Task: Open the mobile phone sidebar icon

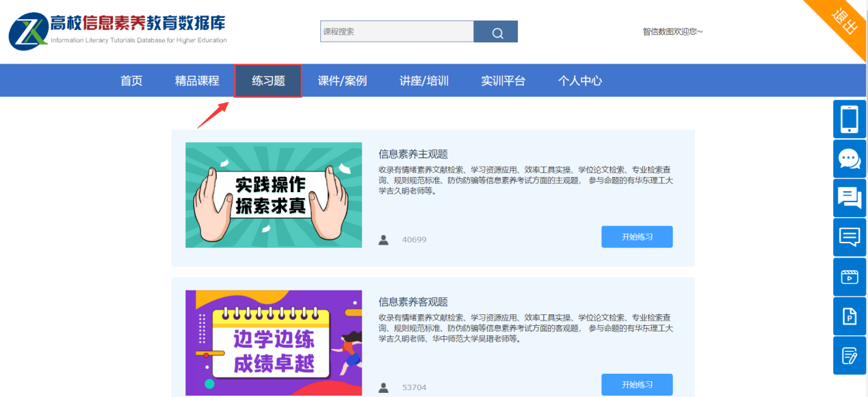Action: pyautogui.click(x=850, y=120)
